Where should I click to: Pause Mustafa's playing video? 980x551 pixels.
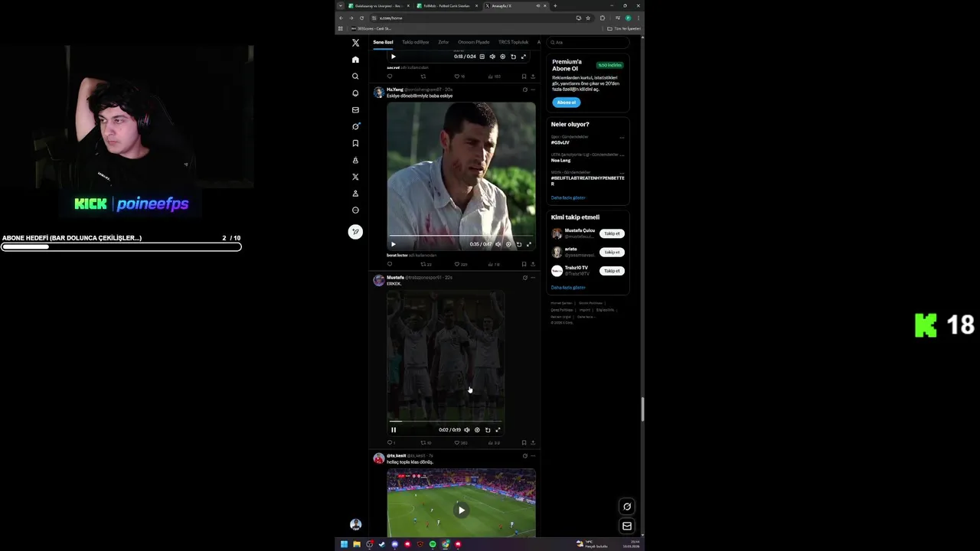(394, 430)
